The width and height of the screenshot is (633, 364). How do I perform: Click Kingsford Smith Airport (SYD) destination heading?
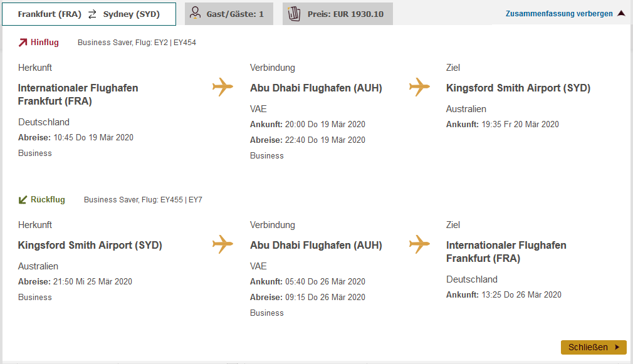[x=518, y=88]
